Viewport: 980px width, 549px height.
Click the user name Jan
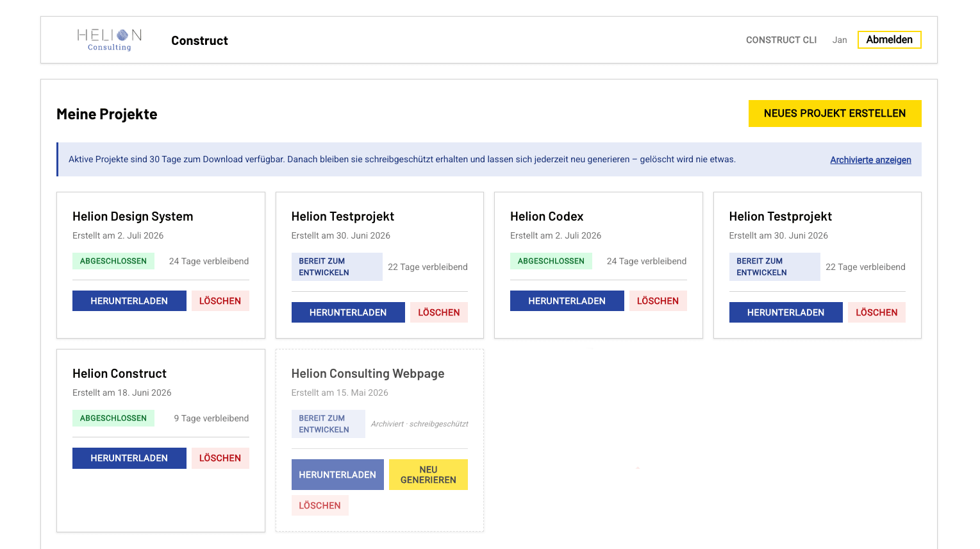click(x=840, y=40)
